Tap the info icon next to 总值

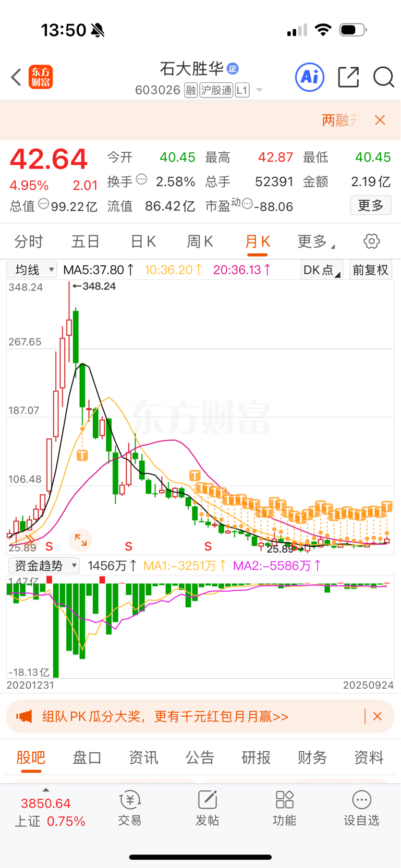[44, 204]
